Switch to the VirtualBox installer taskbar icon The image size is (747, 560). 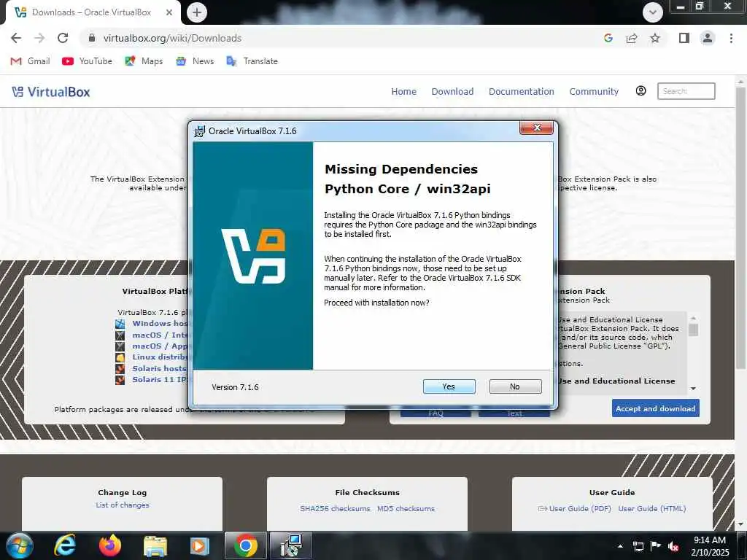pyautogui.click(x=291, y=546)
